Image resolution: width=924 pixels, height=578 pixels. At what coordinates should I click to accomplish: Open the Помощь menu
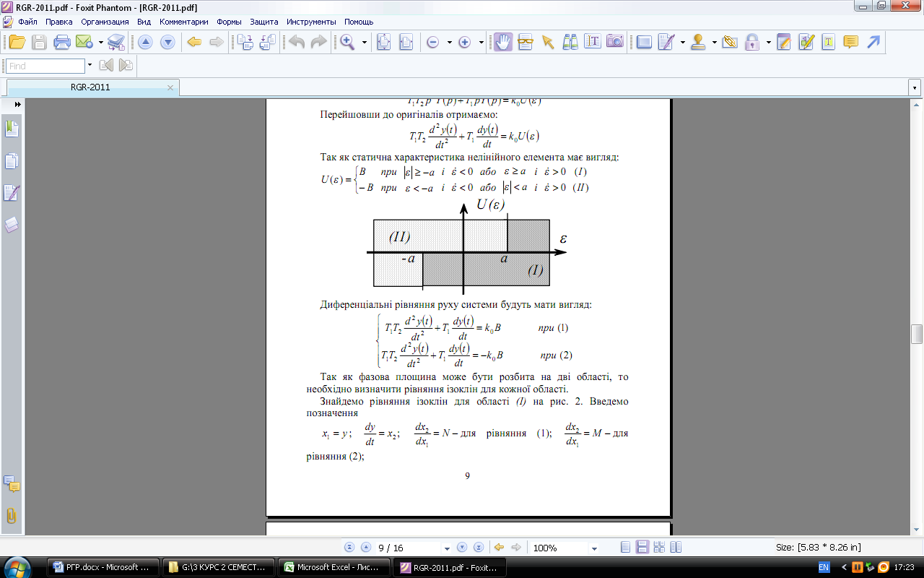tap(359, 22)
